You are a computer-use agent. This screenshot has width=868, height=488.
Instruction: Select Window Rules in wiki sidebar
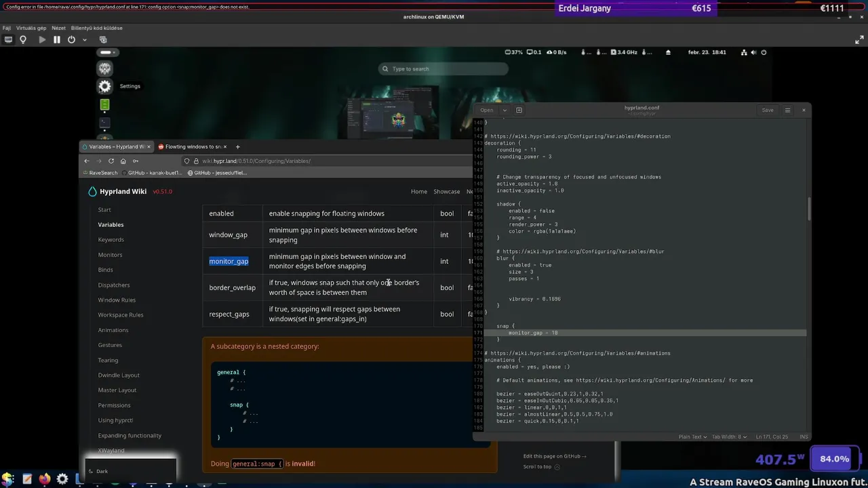click(117, 300)
